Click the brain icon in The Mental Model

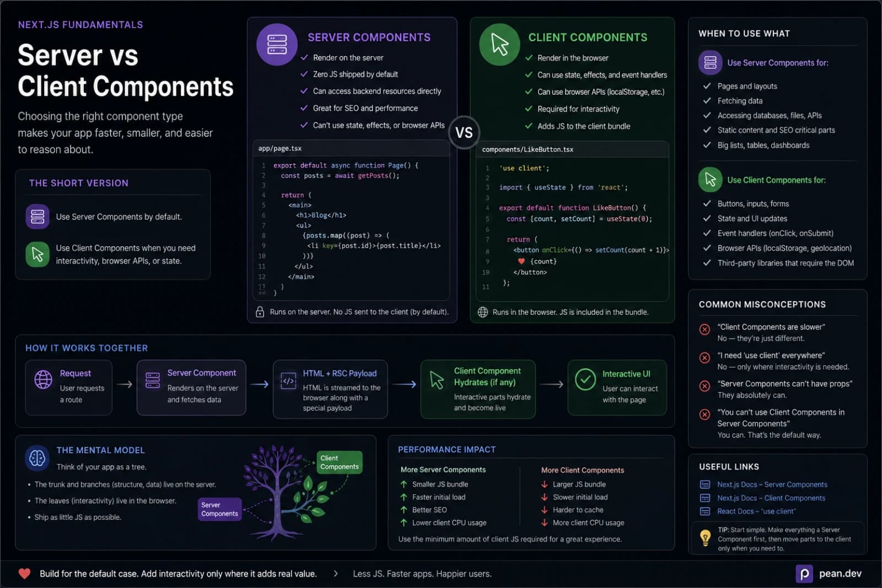tap(37, 457)
